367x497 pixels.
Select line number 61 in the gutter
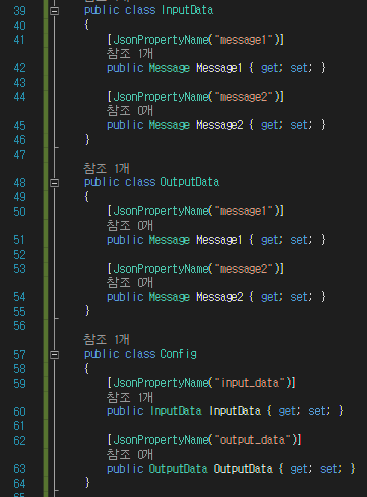pos(19,426)
